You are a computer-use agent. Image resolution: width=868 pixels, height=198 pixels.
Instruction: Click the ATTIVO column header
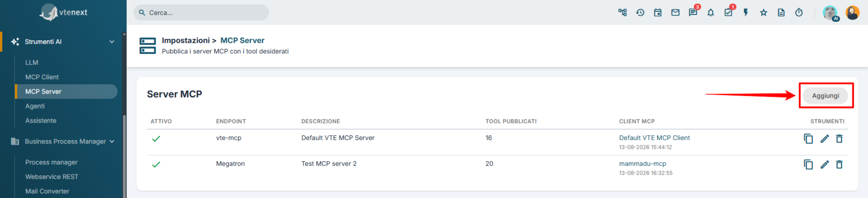pos(161,121)
